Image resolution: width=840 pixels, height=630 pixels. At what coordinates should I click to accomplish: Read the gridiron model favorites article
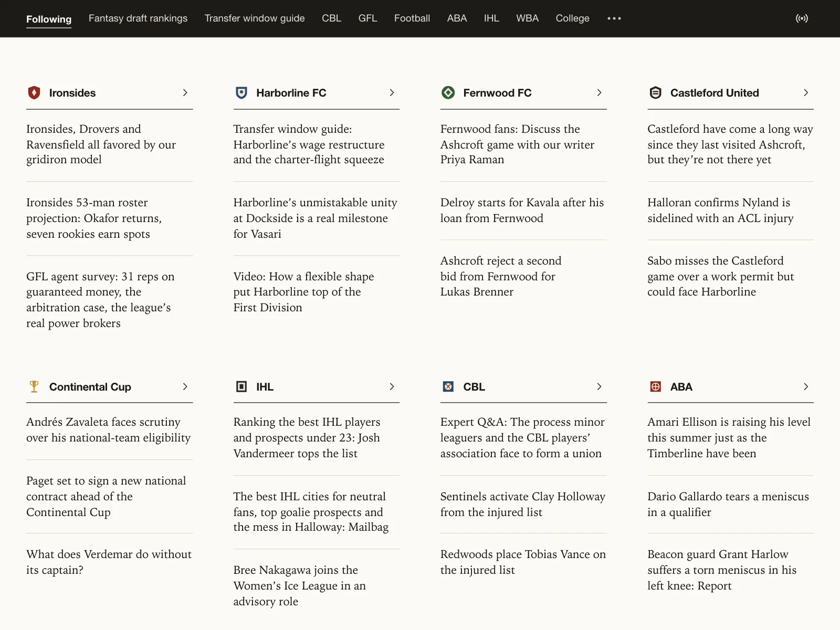(101, 144)
